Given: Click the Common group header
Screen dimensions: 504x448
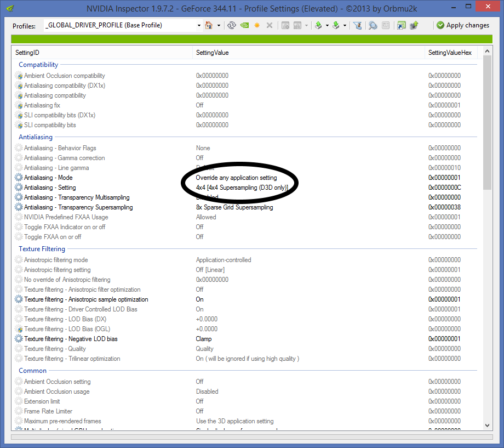Looking at the screenshot, I should pos(32,371).
